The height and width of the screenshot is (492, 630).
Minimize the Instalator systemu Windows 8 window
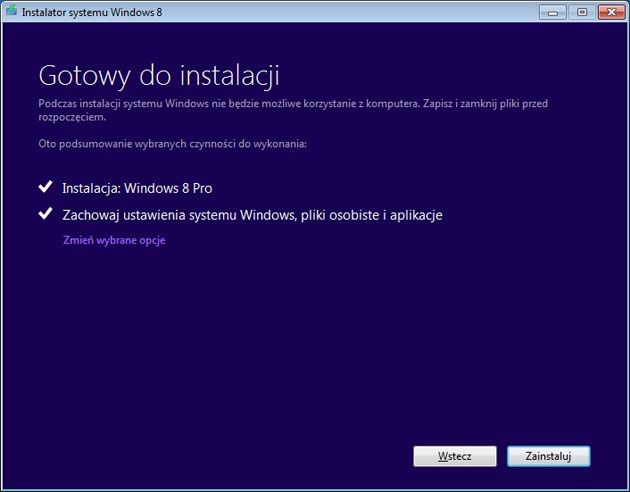click(x=553, y=12)
